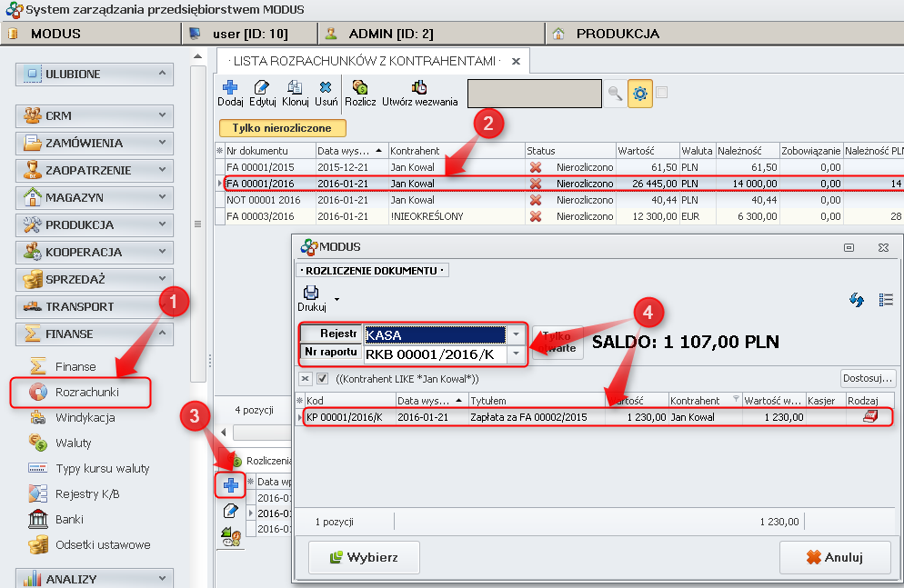
Task: Open the Nr raportu dropdown arrow
Action: click(517, 354)
